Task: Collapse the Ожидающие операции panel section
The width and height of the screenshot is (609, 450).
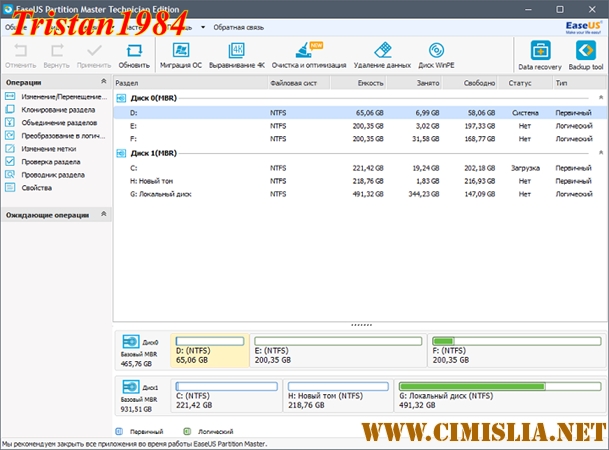Action: [x=104, y=214]
